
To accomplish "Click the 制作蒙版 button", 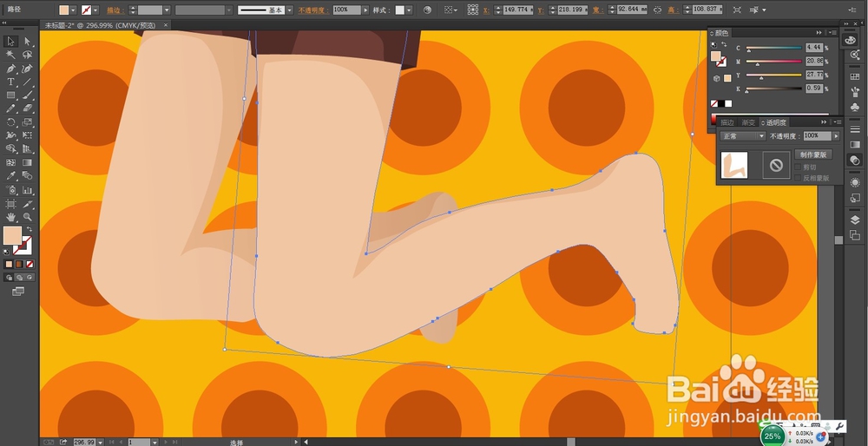I will pyautogui.click(x=813, y=155).
